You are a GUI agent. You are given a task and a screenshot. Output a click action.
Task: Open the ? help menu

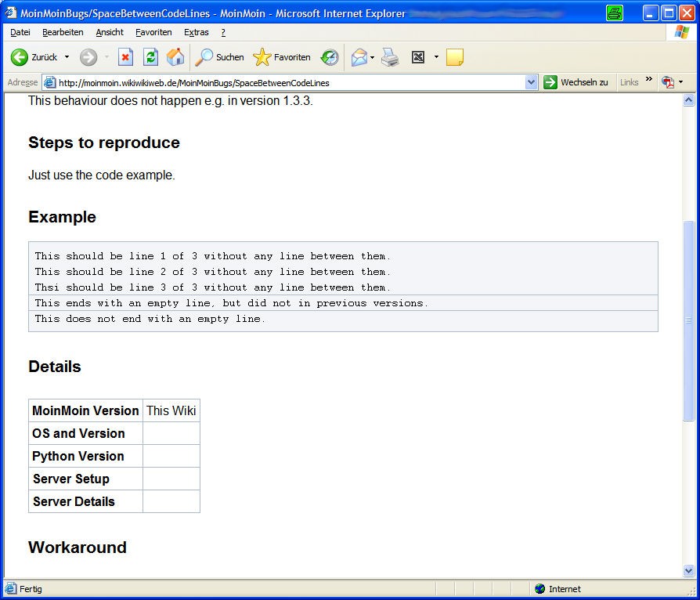[223, 32]
